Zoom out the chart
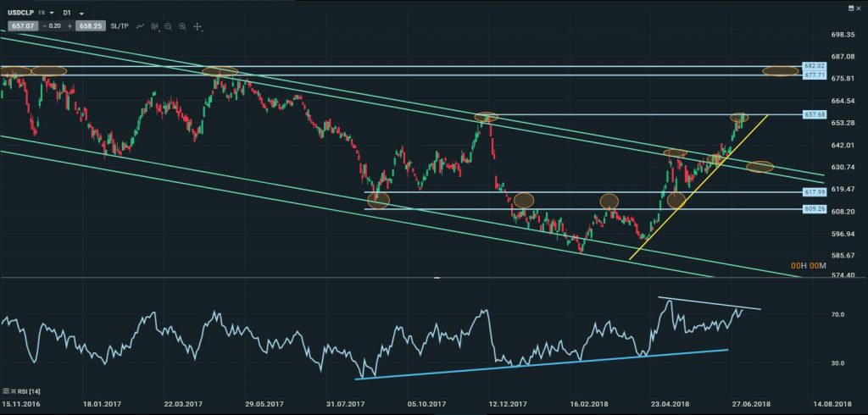 (168, 27)
